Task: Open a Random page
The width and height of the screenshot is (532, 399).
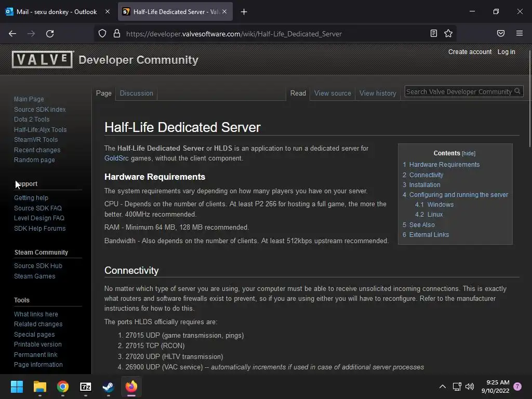Action: (x=34, y=159)
